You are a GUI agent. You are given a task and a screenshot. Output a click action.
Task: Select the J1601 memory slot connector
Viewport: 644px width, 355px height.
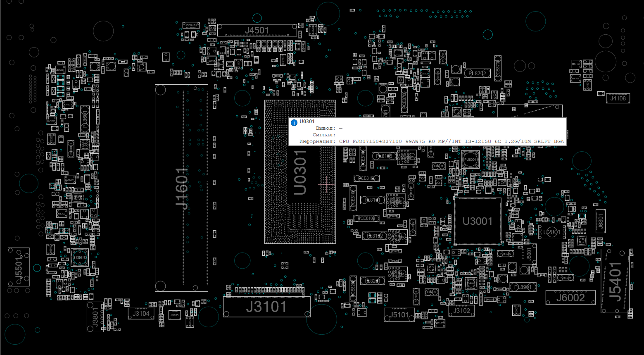(x=182, y=188)
